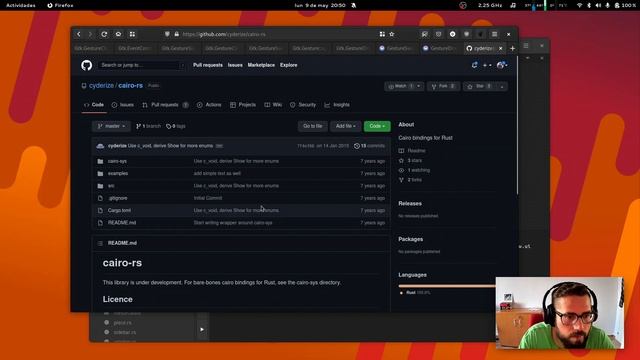
Task: Open the master branch selector
Action: 111,127
